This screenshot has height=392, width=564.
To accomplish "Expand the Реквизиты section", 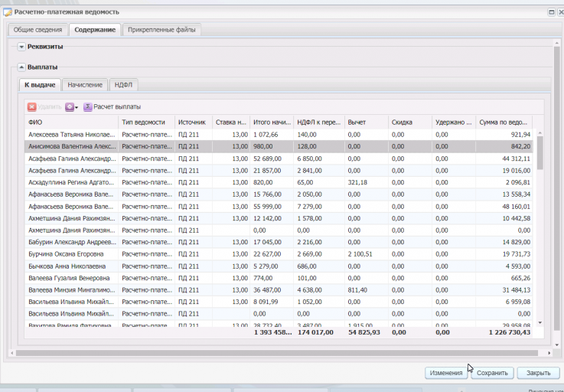I will [x=21, y=47].
